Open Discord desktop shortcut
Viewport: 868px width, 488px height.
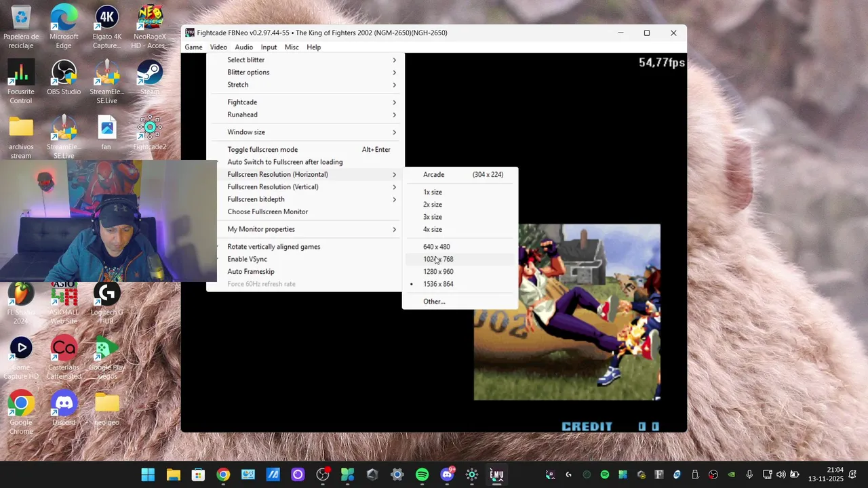point(64,409)
